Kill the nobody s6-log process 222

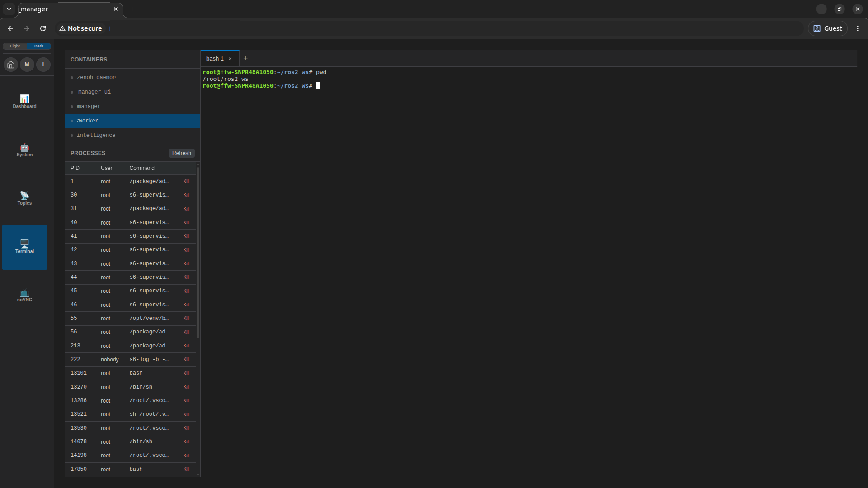[x=186, y=360]
